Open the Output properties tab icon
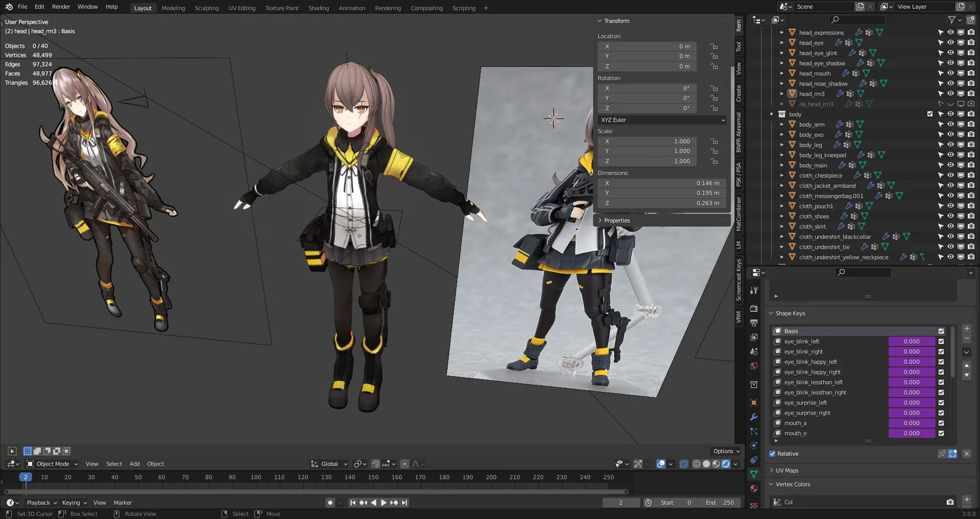Image resolution: width=980 pixels, height=519 pixels. (x=754, y=323)
